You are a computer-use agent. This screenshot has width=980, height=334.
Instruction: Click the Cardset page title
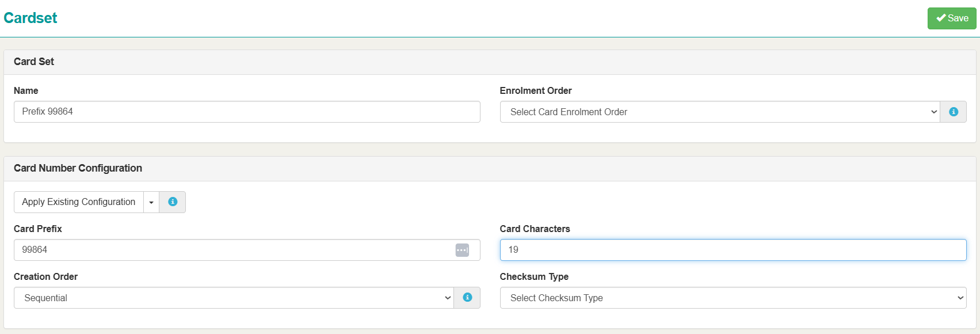click(30, 18)
